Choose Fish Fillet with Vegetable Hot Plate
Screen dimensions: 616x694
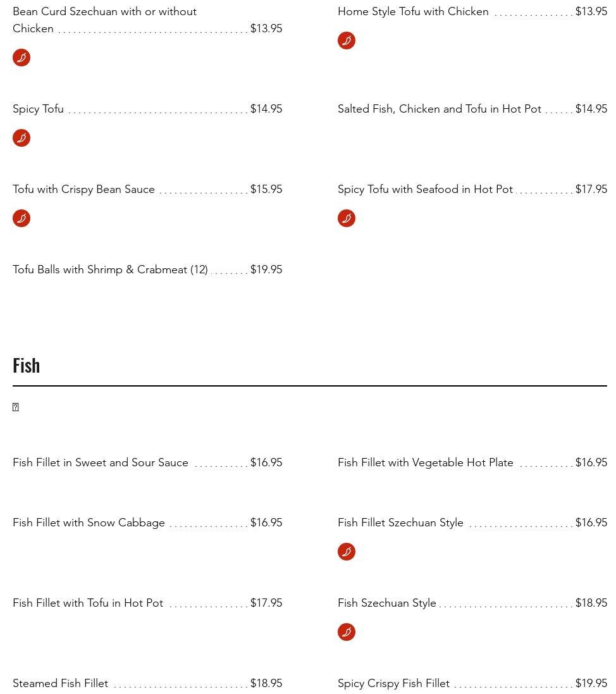(425, 462)
